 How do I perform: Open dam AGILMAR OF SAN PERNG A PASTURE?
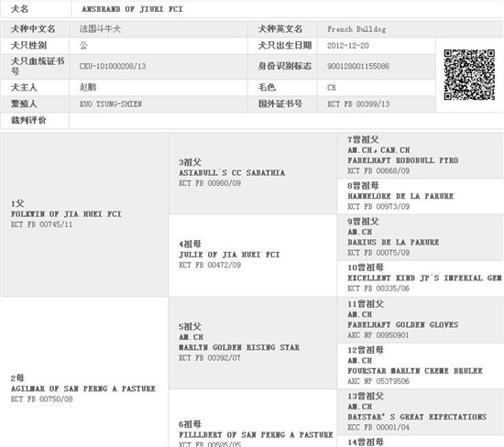click(83, 388)
